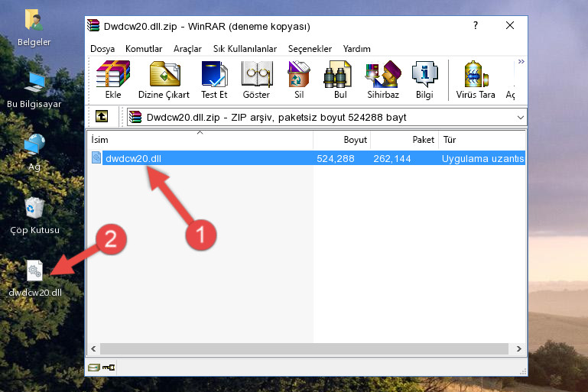The image size is (588, 392).
Task: Sort by İsim column header
Action: [200, 139]
